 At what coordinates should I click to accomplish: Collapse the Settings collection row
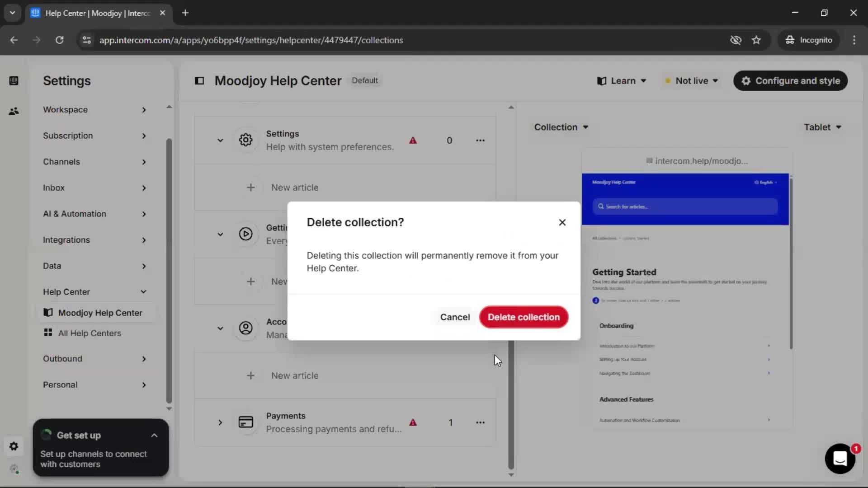(x=220, y=141)
